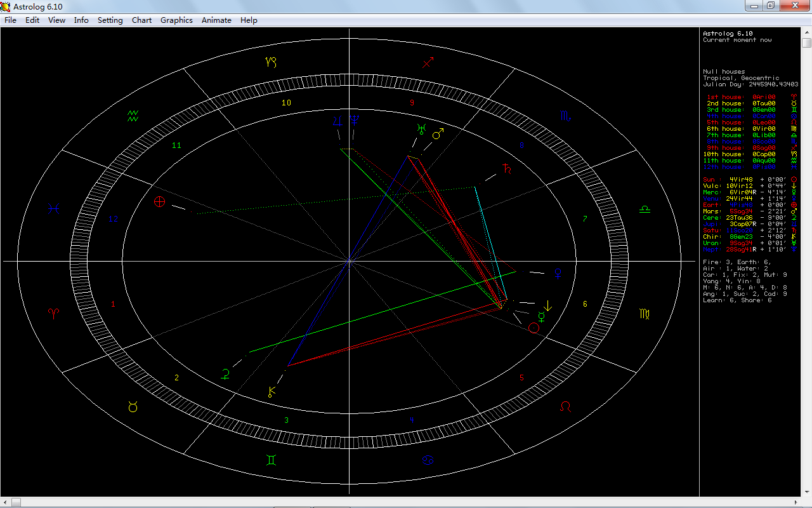812x508 pixels.
Task: Click the 'Learn: 6, Share: 6' summary line
Action: click(737, 300)
